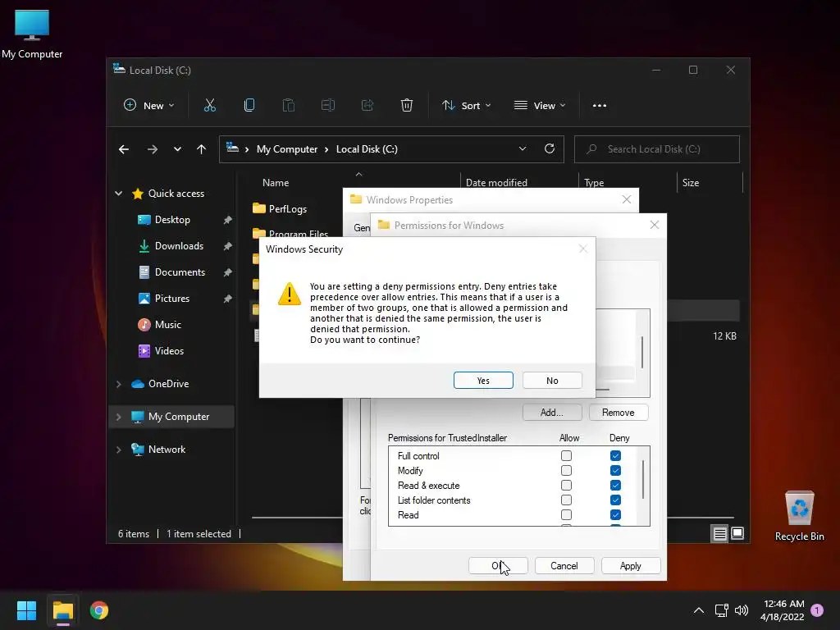
Task: Open the View dropdown menu
Action: tap(540, 106)
